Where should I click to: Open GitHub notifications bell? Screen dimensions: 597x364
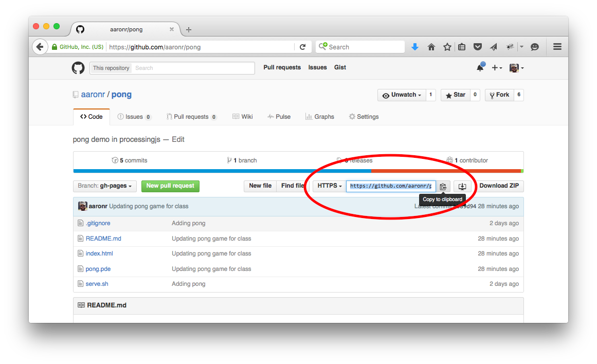[480, 67]
